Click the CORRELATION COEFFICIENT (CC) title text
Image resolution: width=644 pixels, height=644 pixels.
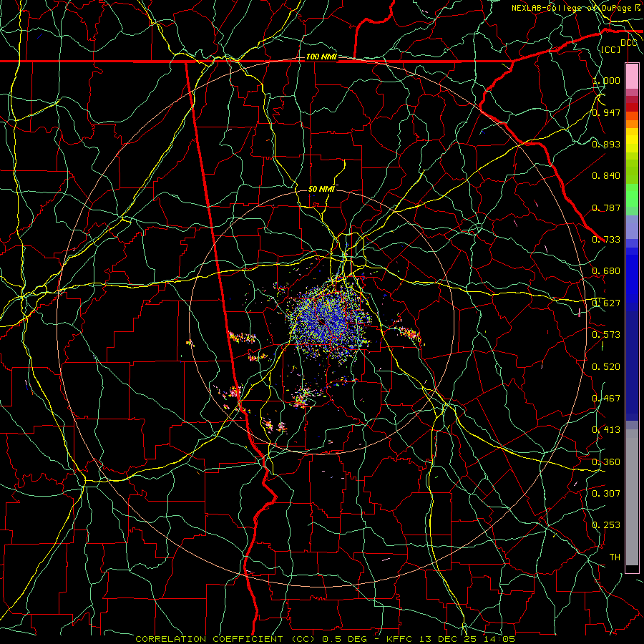225,639
